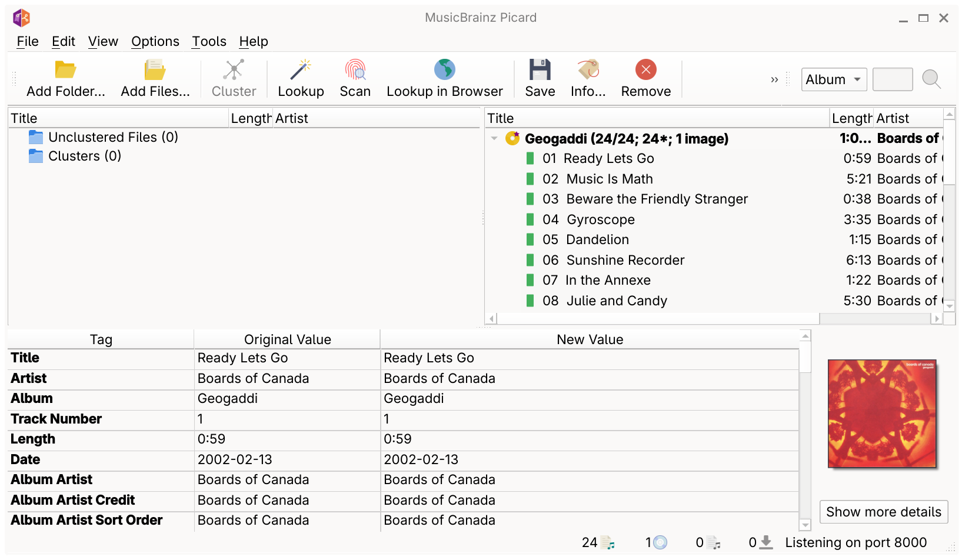Screen dimensions: 962x560
Task: Click the Show more details button
Action: pos(883,512)
